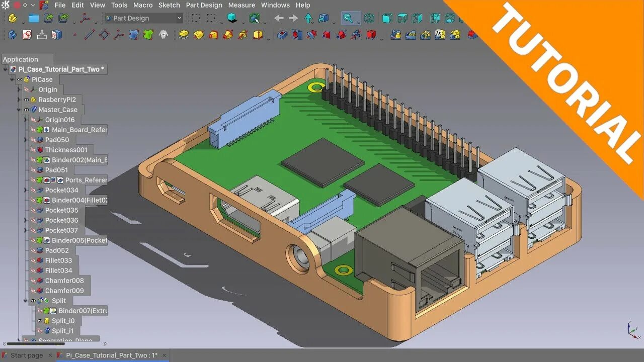Viewport: 644px width, 362px height.
Task: Close the Pi_Case_Tutorial_Part_Two tab
Action: [x=164, y=355]
